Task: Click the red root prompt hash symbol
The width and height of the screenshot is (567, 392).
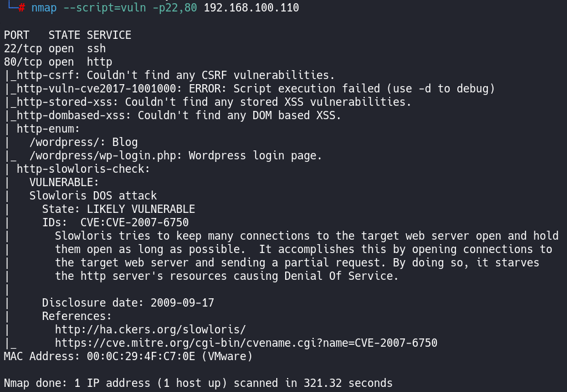Action: pyautogui.click(x=22, y=8)
